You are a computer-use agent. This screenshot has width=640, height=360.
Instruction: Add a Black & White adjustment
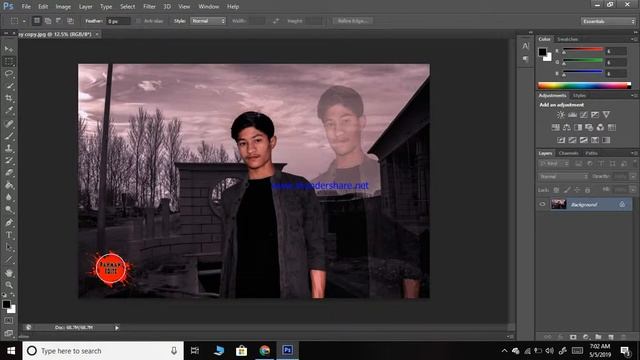[x=578, y=128]
